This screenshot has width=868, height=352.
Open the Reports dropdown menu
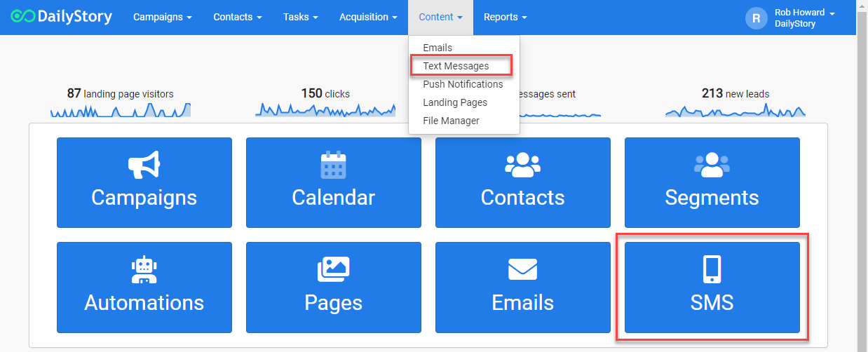tap(506, 17)
